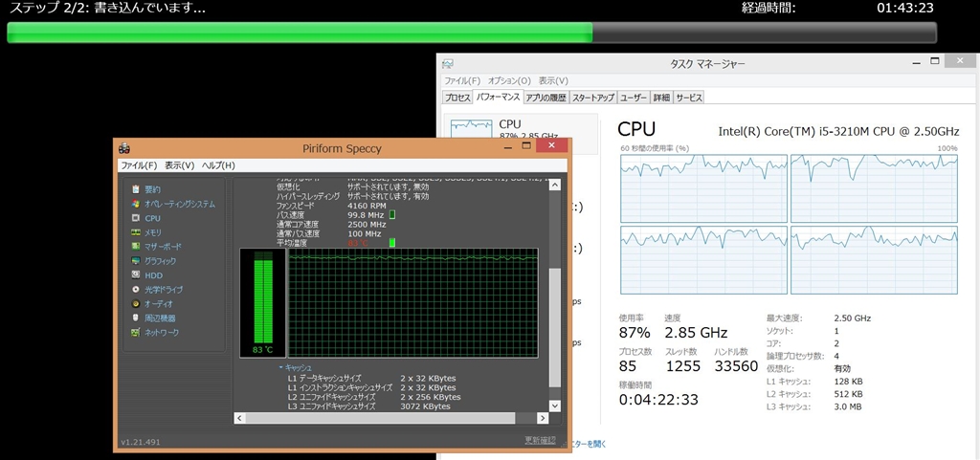Viewport: 980px width, 460px height.
Task: Switch to the プロセス tab in Task Manager
Action: point(457,98)
